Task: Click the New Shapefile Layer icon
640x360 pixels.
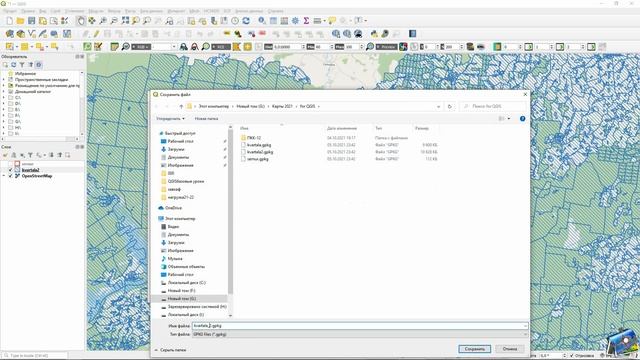Action: pyautogui.click(x=31, y=34)
